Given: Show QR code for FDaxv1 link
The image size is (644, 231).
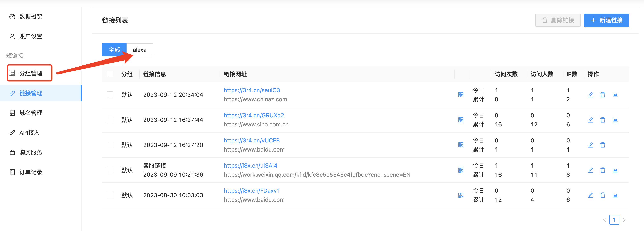Looking at the screenshot, I should tap(461, 195).
